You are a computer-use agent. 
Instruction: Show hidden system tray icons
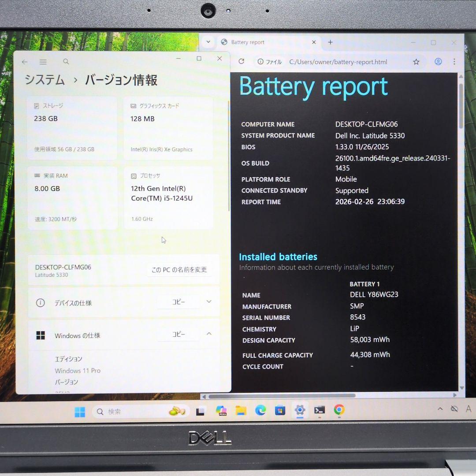(x=440, y=409)
